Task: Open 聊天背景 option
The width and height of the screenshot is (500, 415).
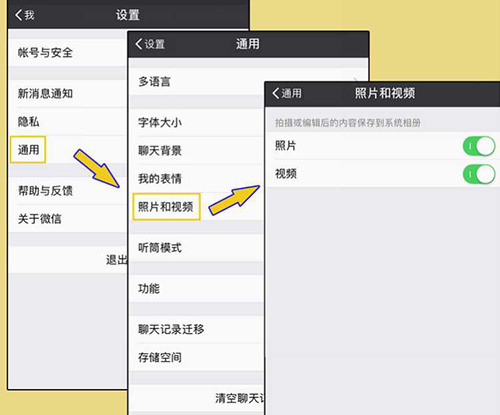Action: pos(197,151)
